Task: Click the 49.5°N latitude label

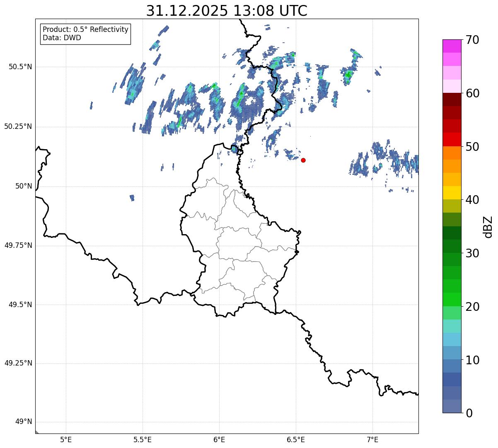Action: [20, 305]
